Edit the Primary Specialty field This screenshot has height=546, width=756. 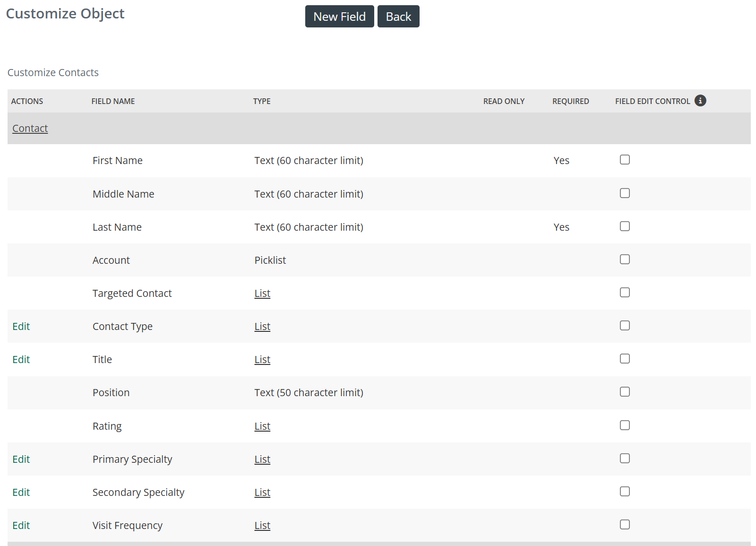(x=21, y=459)
